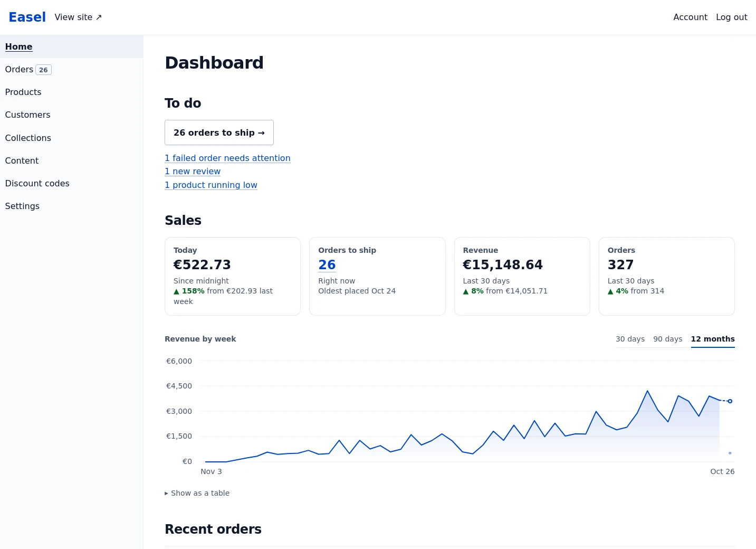Switch chart to 30 days tab
Image resolution: width=756 pixels, height=549 pixels.
(630, 339)
